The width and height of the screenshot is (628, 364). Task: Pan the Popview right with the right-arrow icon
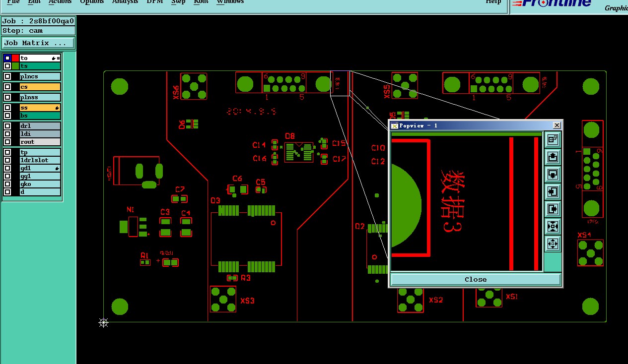tap(553, 209)
